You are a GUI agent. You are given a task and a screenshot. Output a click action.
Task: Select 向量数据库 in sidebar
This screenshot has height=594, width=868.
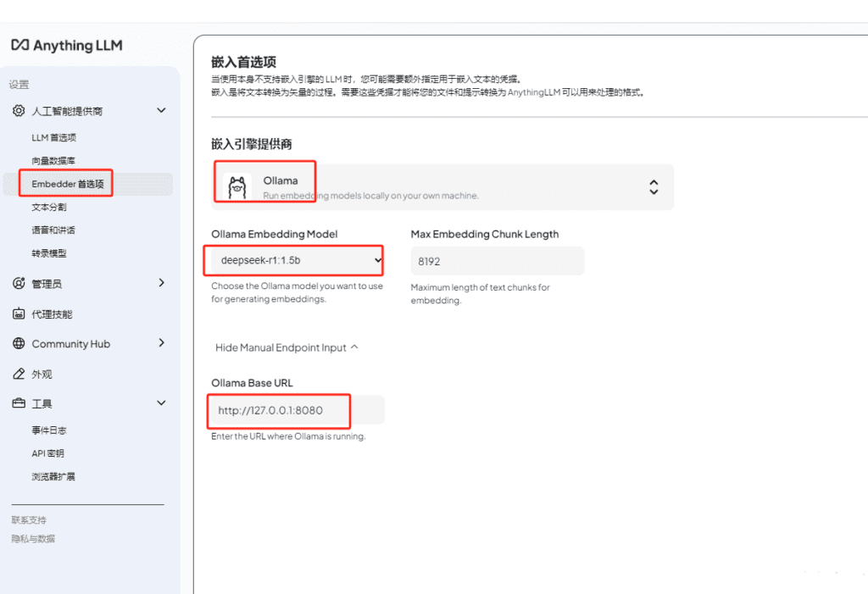click(53, 160)
